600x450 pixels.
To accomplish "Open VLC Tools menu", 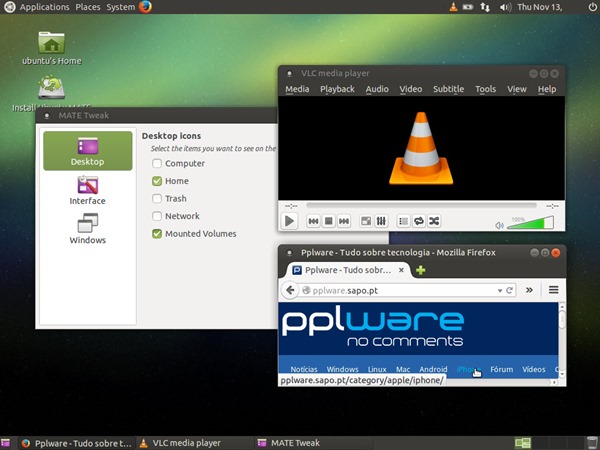I will pyautogui.click(x=486, y=89).
